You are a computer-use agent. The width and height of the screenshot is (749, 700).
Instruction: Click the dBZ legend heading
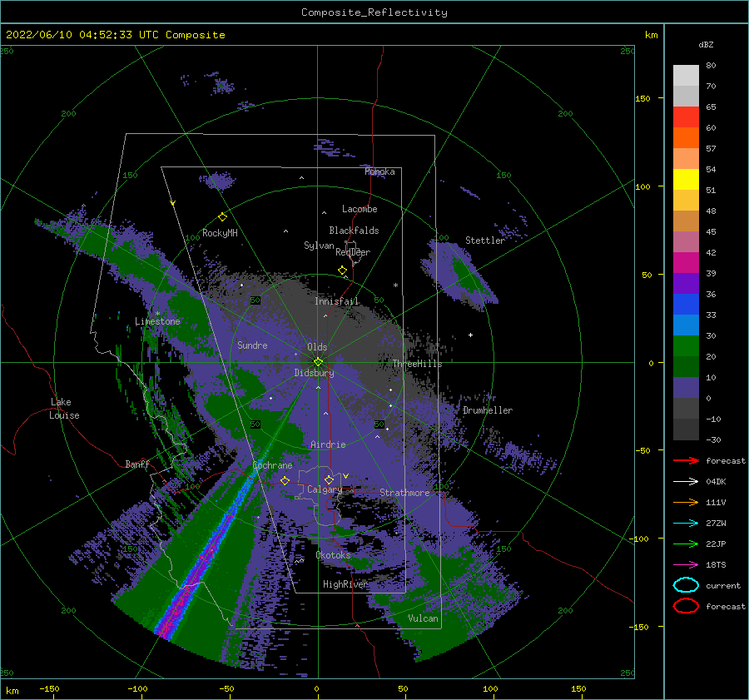706,44
